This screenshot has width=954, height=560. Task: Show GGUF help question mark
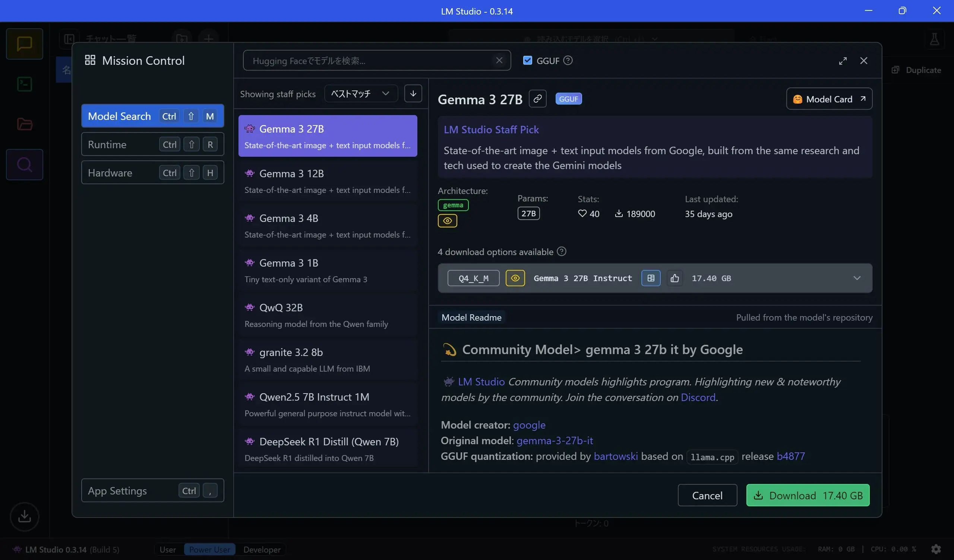568,61
